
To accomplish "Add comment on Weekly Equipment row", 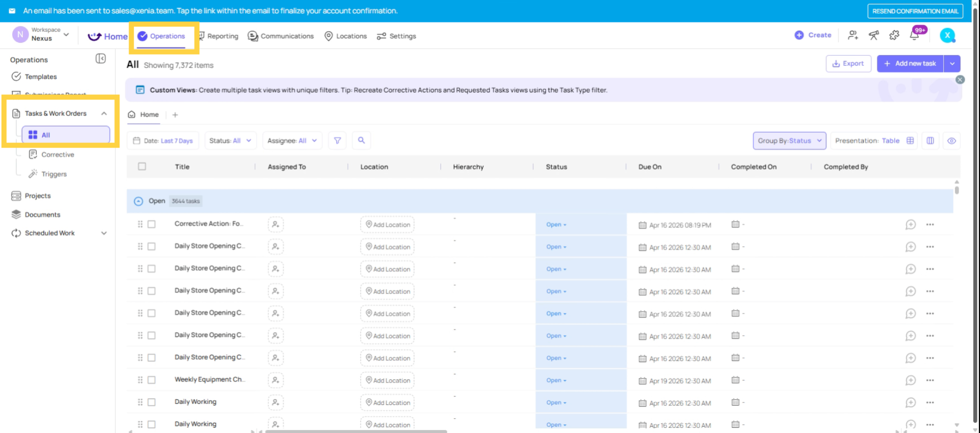I will point(911,380).
